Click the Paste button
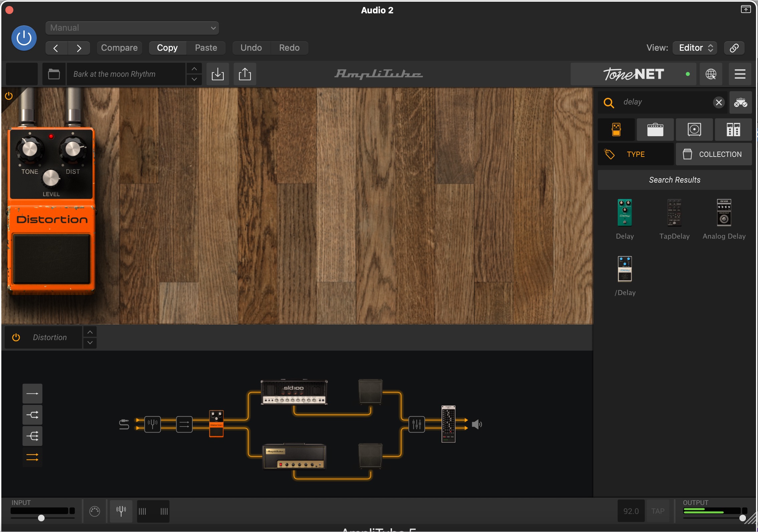Screen dimensions: 758x532 tap(206, 48)
